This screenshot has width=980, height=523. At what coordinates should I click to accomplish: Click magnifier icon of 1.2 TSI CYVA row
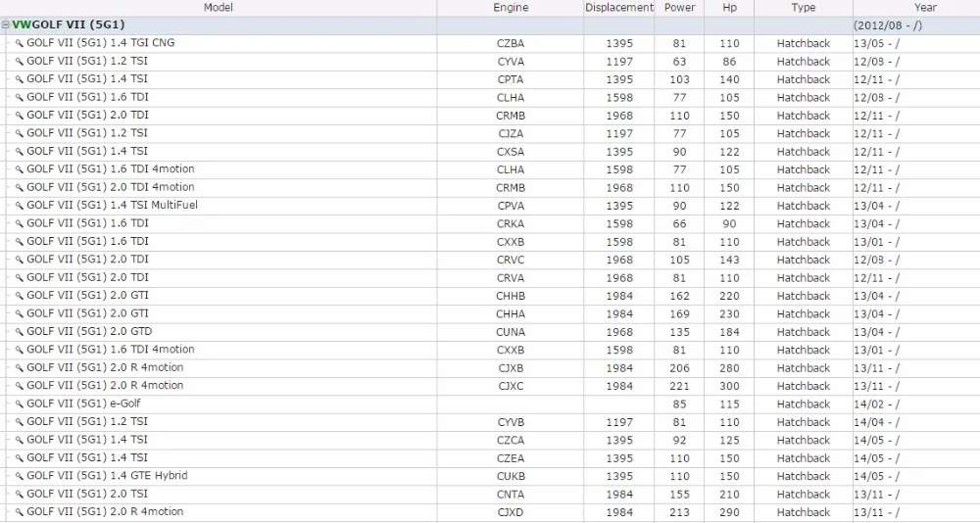[20, 62]
